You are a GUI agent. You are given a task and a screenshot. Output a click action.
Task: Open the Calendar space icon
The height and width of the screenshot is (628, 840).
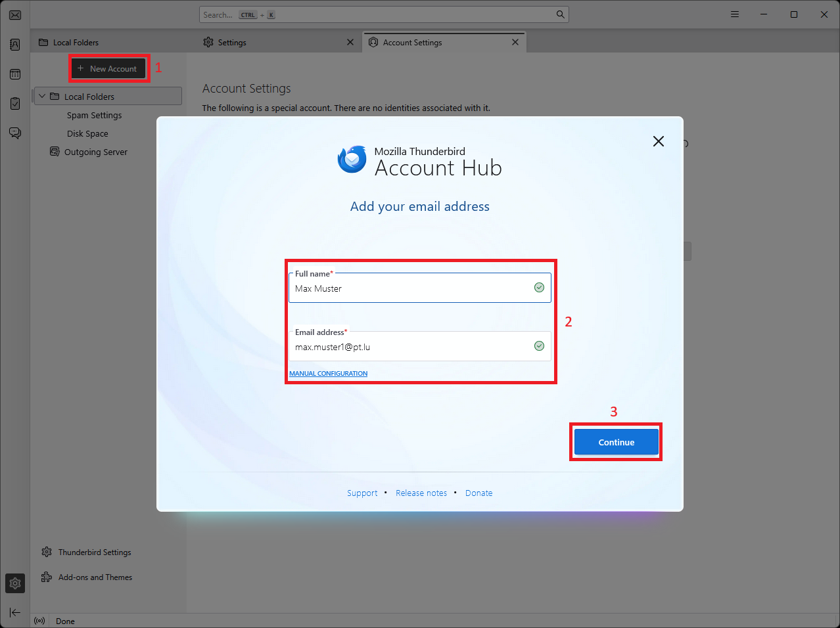click(x=15, y=74)
